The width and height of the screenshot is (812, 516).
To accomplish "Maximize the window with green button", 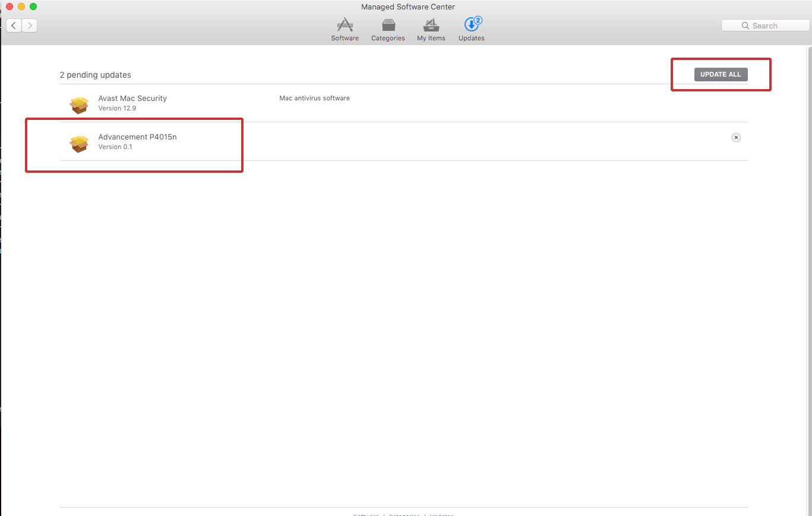I will (33, 7).
